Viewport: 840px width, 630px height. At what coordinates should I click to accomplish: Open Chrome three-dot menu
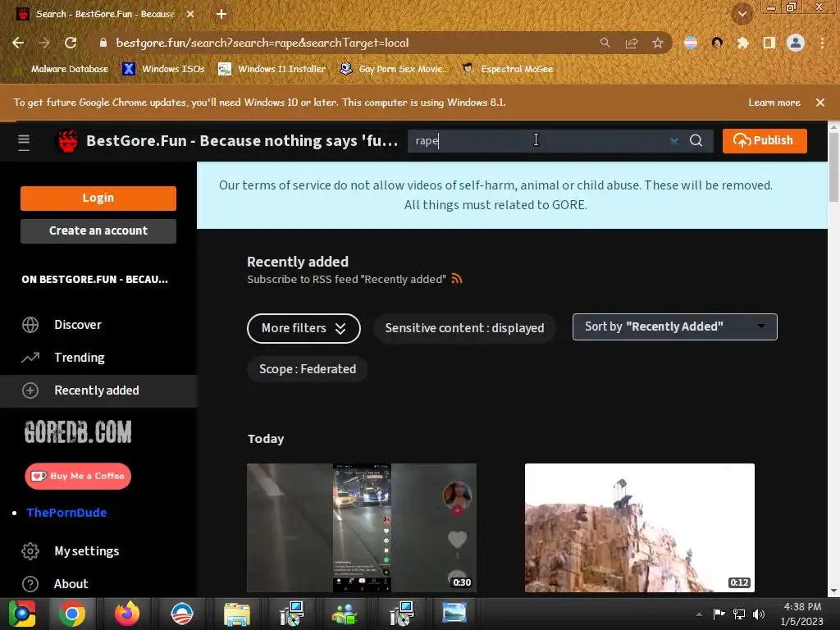pos(822,43)
